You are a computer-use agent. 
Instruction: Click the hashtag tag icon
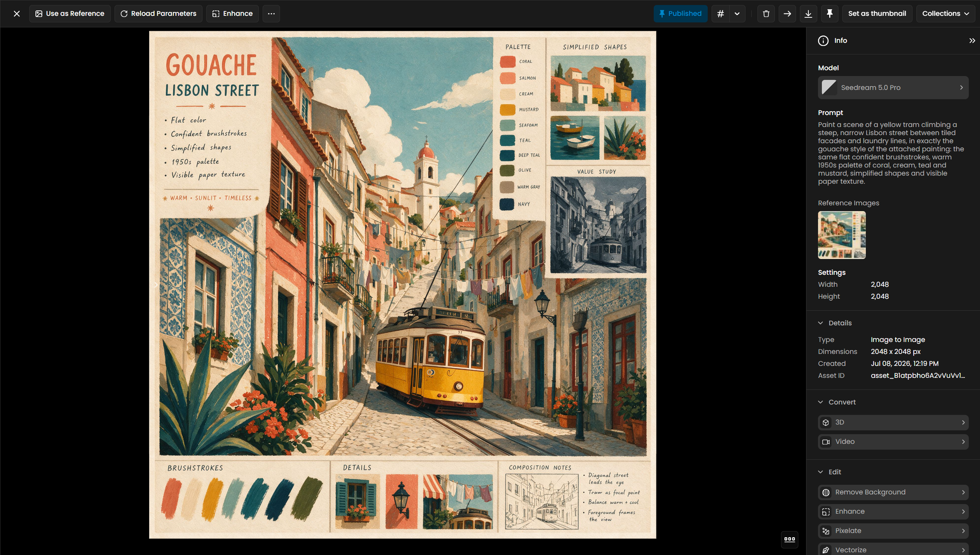coord(720,14)
